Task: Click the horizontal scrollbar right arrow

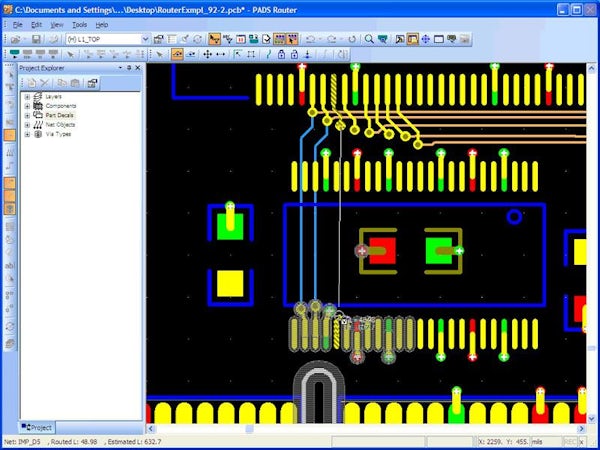Action: pos(581,429)
